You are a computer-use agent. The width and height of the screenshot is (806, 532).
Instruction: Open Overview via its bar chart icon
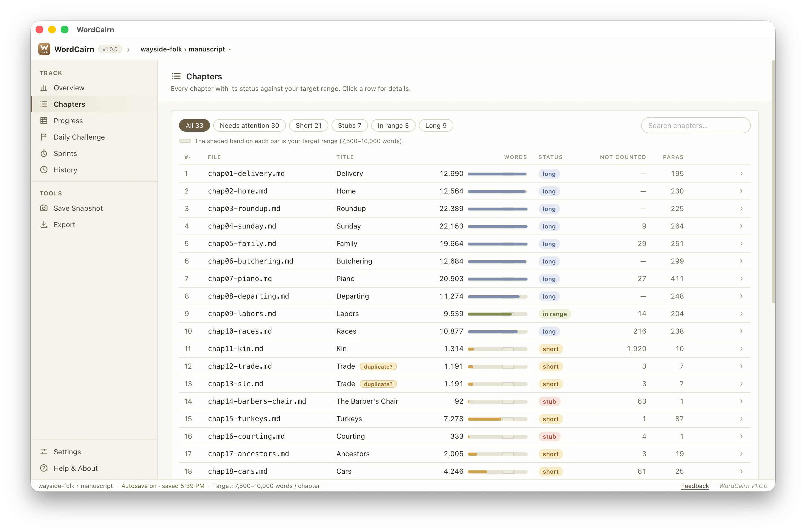coord(44,88)
